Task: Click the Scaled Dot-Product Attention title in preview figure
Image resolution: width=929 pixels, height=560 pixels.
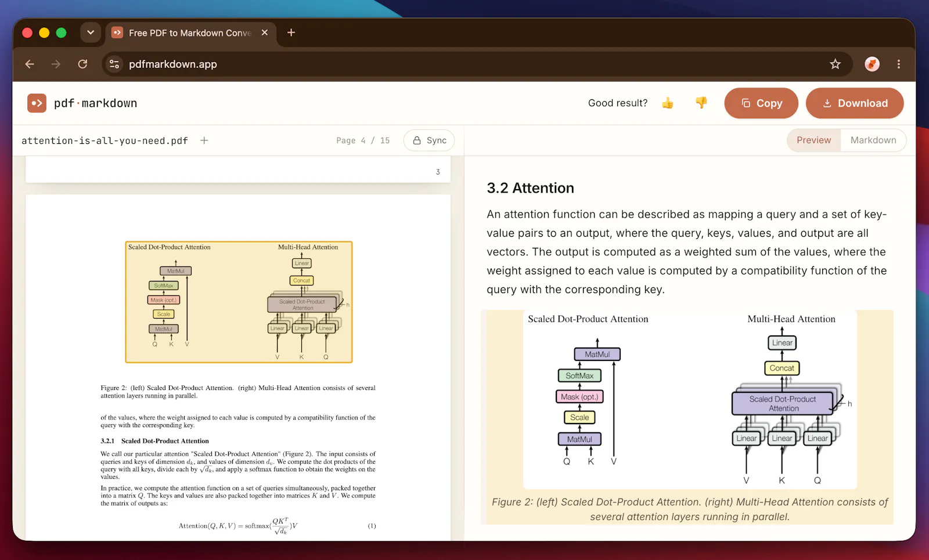Action: tap(588, 319)
